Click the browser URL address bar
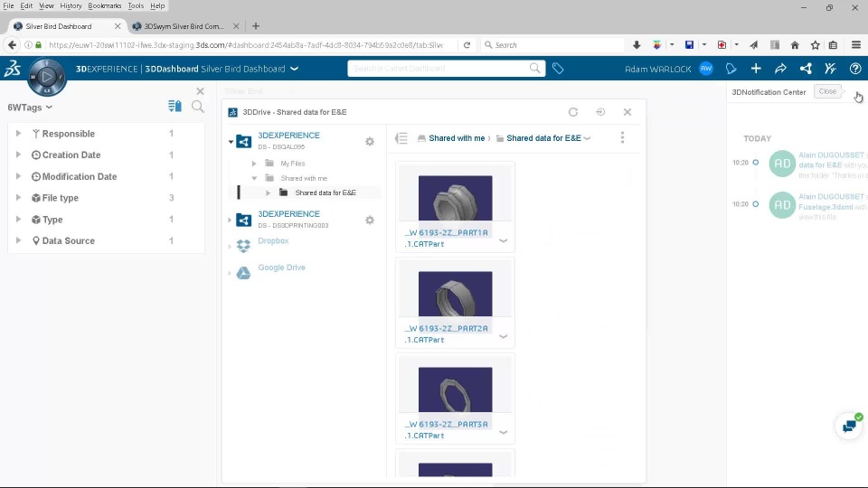 tap(246, 45)
